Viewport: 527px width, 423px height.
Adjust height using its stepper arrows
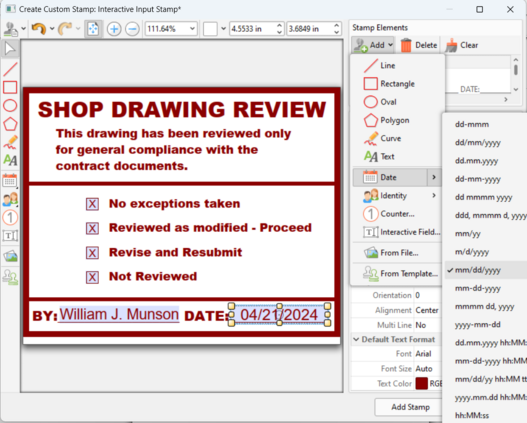point(337,29)
